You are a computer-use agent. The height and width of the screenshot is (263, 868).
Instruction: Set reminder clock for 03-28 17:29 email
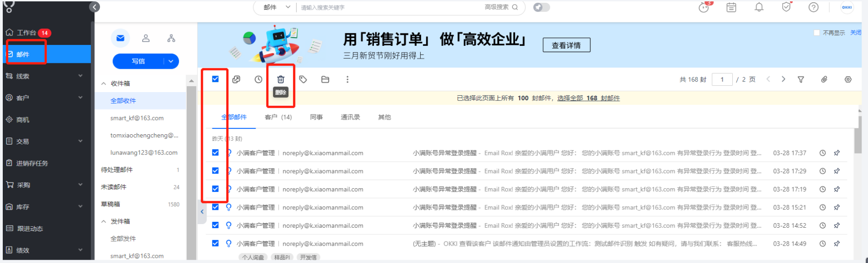click(x=823, y=171)
